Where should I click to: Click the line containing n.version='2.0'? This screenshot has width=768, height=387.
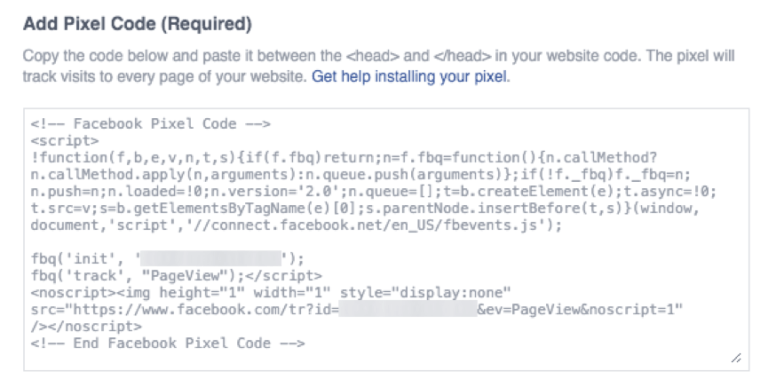pos(373,192)
